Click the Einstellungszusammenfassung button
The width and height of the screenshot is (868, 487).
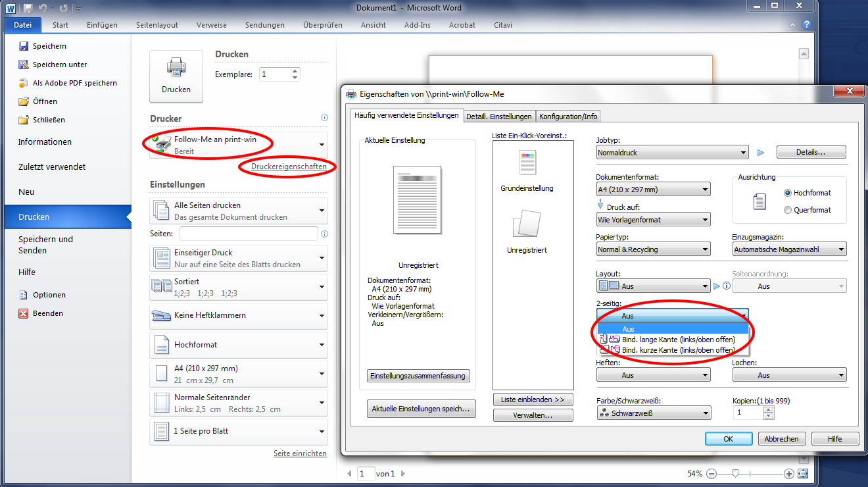pyautogui.click(x=418, y=376)
